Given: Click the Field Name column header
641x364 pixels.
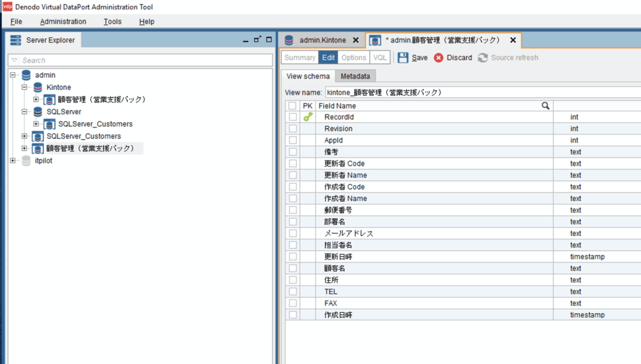Looking at the screenshot, I should (434, 106).
